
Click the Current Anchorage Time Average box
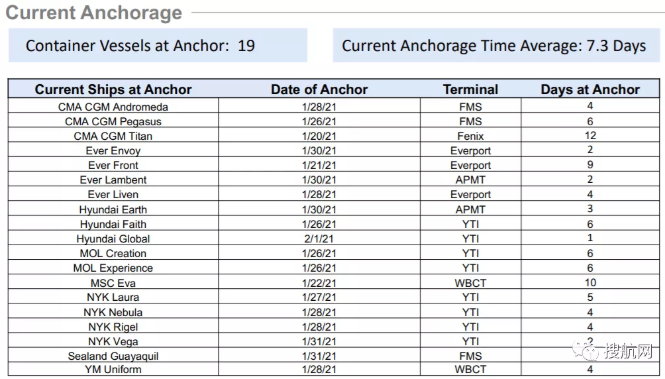point(496,45)
